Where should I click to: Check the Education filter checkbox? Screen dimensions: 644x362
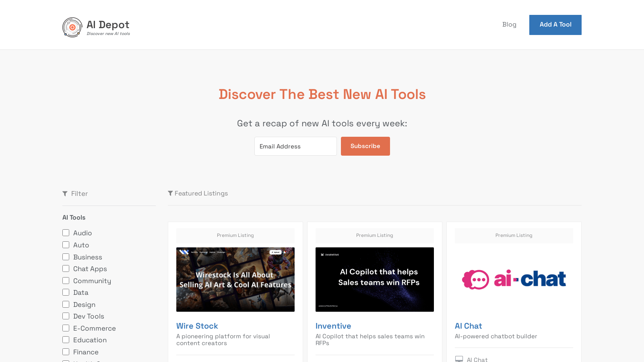(x=66, y=340)
